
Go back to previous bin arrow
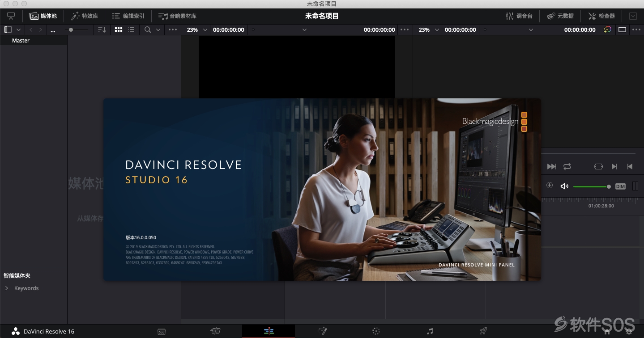(31, 30)
